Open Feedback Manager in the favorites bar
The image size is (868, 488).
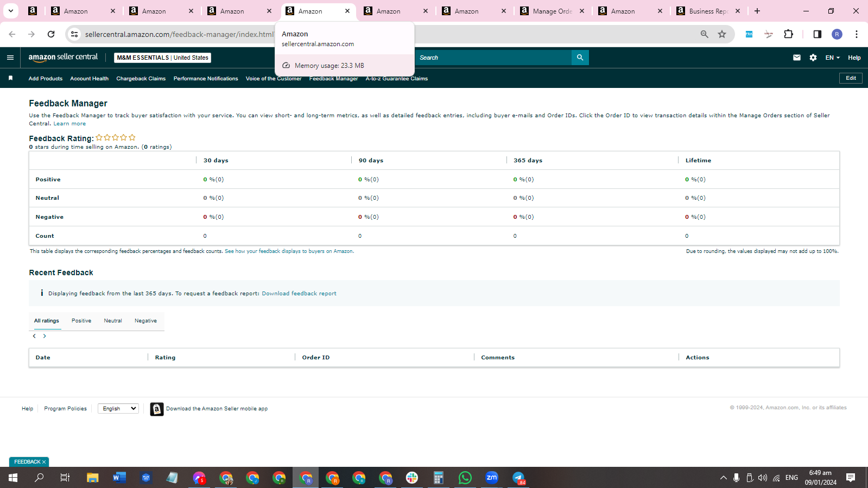pyautogui.click(x=334, y=79)
